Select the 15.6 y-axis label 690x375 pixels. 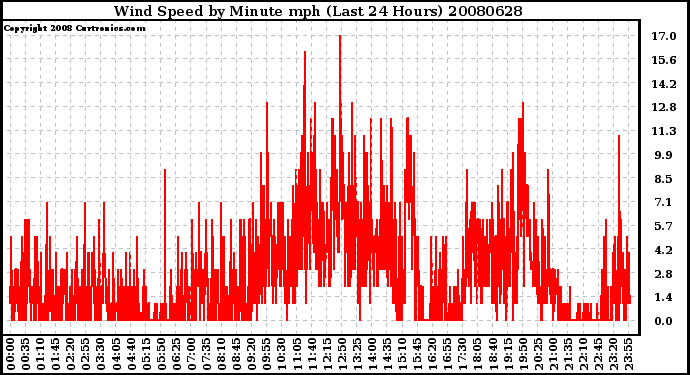pyautogui.click(x=664, y=60)
